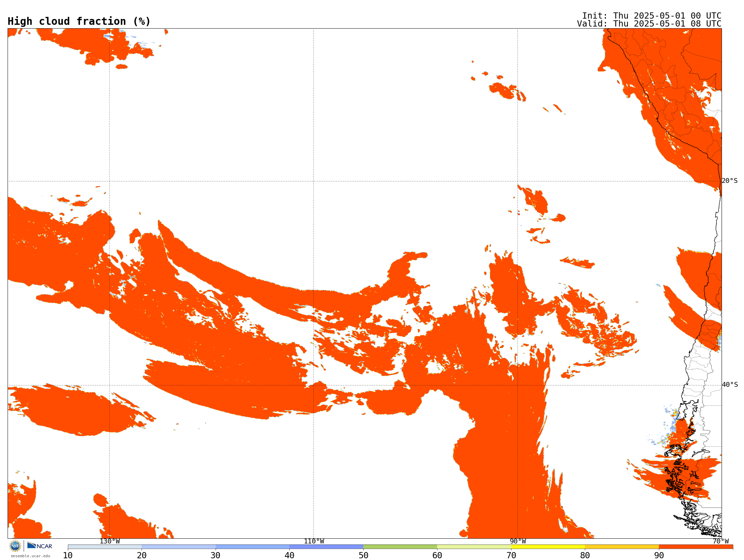
Task: Pick the 70-80 bright yellow colorbar segment
Action: pos(548,547)
